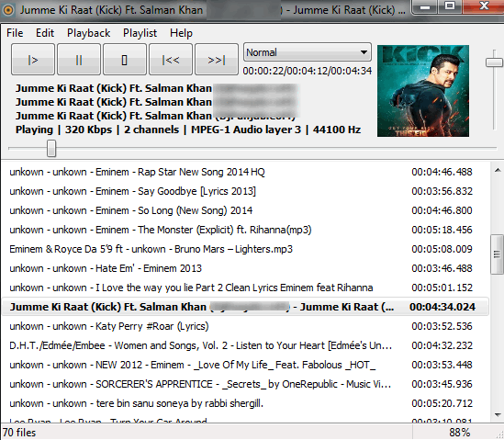Open the Playlist menu

coord(140,33)
